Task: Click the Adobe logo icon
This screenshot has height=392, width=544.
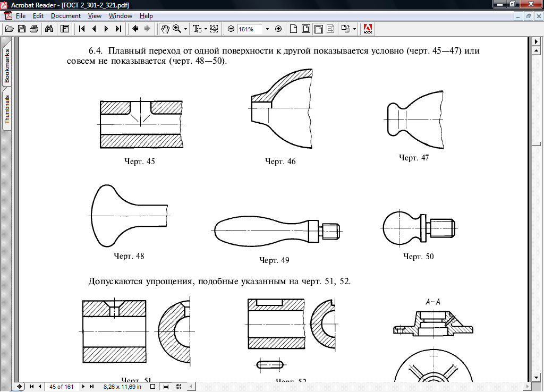Action: point(368,29)
